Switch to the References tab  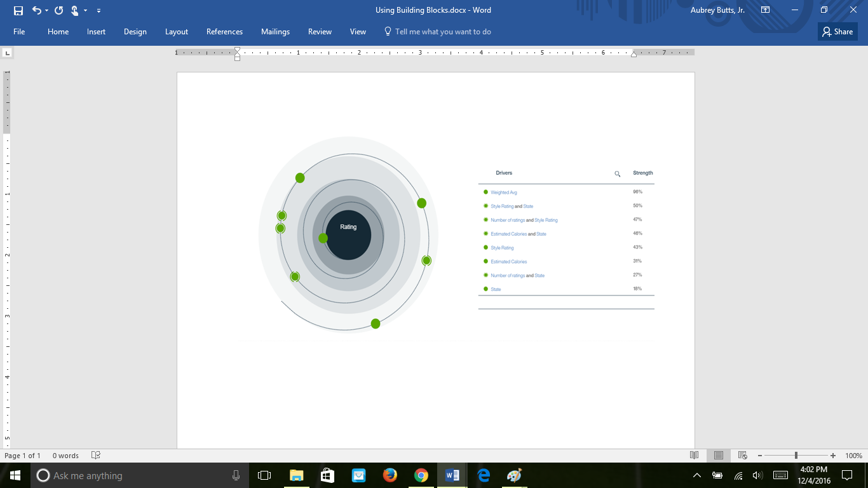click(x=224, y=32)
